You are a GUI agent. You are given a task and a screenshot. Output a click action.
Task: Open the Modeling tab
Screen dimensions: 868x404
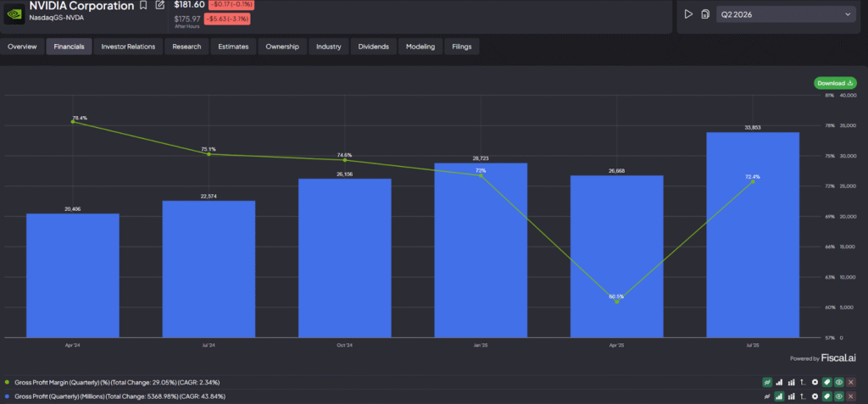(420, 47)
